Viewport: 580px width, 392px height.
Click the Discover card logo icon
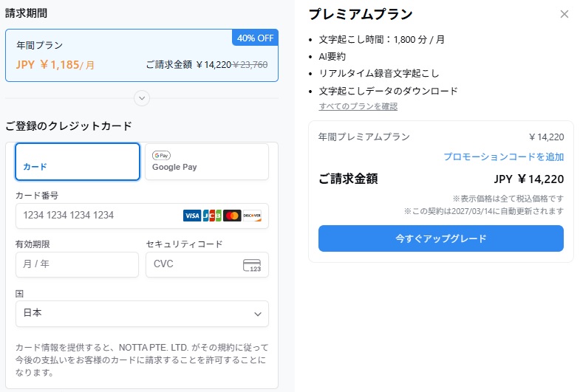252,216
